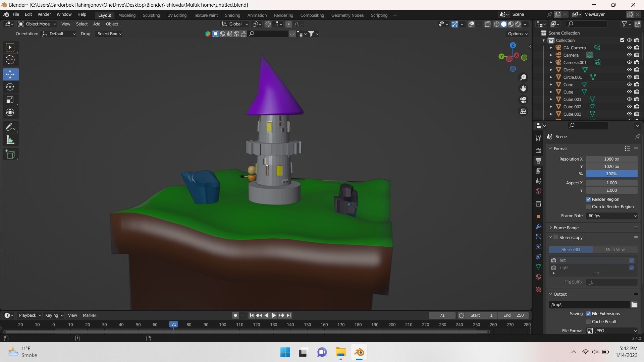The width and height of the screenshot is (644, 362).
Task: Uncheck the Render Region checkbox
Action: coord(588,199)
